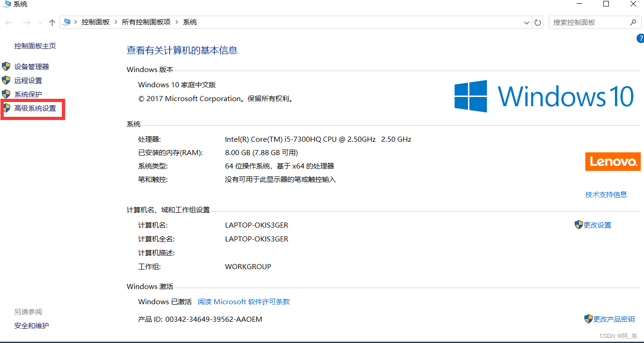644x343 pixels.
Task: Open 高级系统设置 link
Action: (35, 108)
